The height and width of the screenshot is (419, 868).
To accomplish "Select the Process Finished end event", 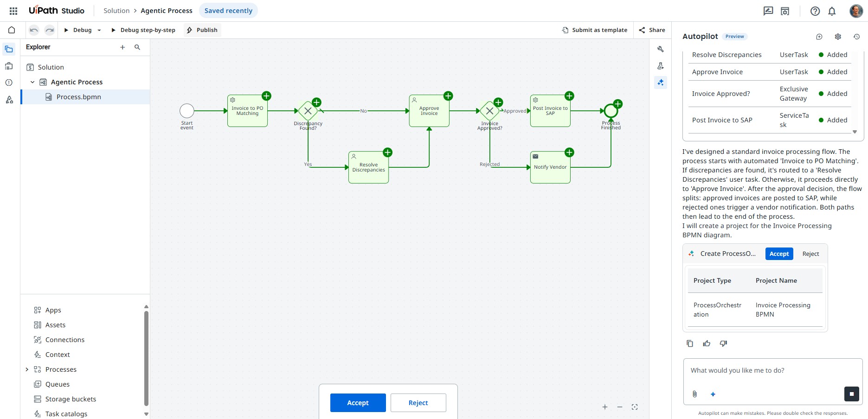I will point(611,111).
